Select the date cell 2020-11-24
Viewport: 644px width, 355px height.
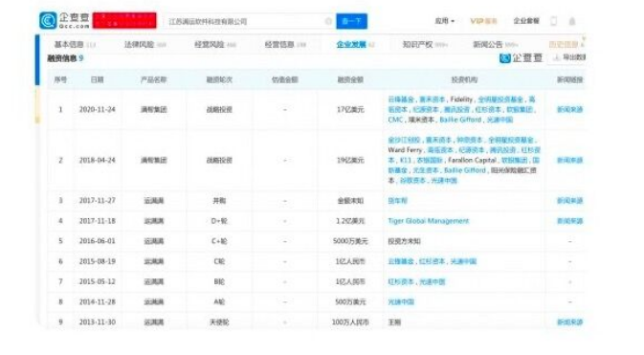tap(98, 110)
